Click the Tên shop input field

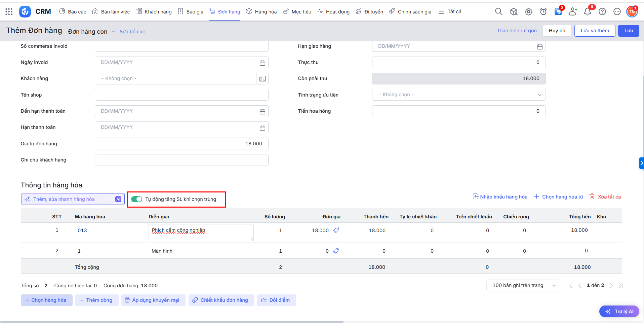(181, 95)
